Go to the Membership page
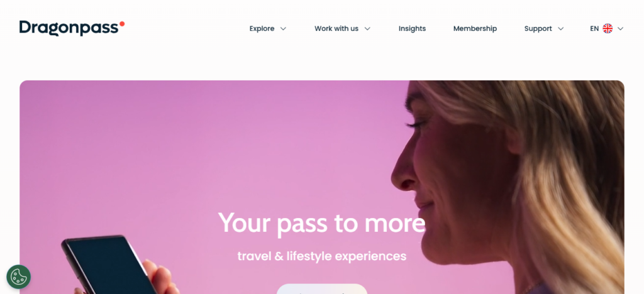The height and width of the screenshot is (294, 644). (475, 29)
